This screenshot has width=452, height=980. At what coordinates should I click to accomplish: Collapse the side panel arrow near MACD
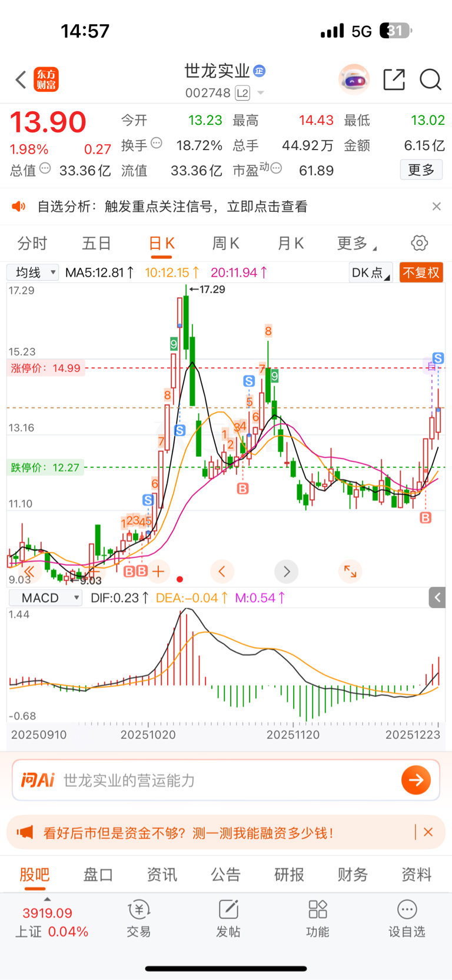tap(437, 598)
